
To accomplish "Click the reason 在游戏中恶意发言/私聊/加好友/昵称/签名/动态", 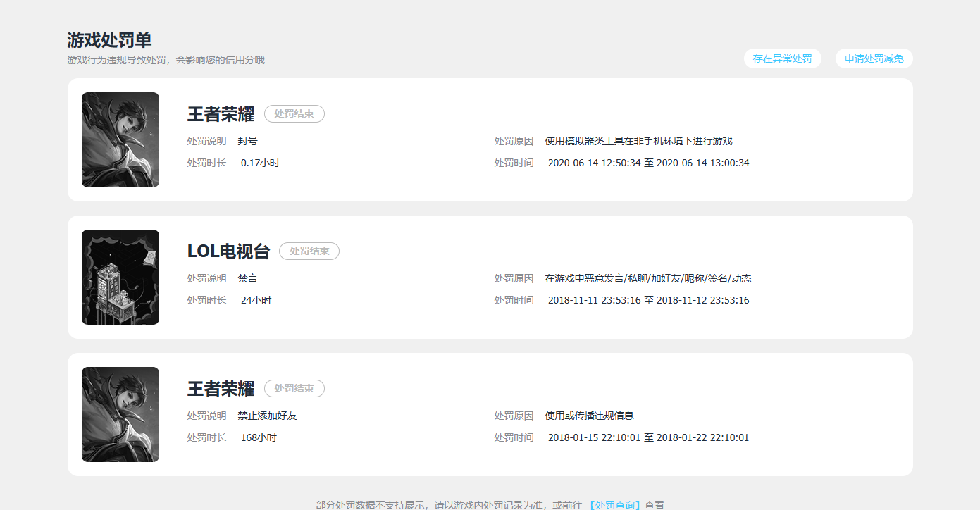I will (x=648, y=278).
